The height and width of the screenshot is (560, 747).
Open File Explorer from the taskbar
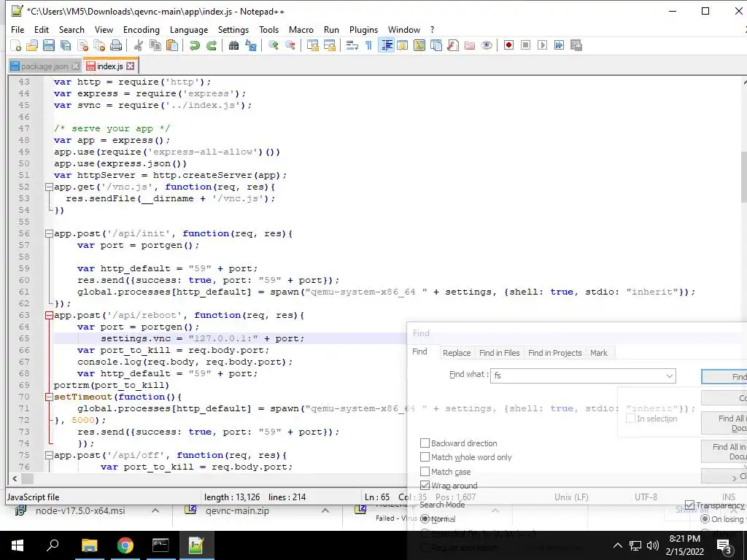[89, 545]
